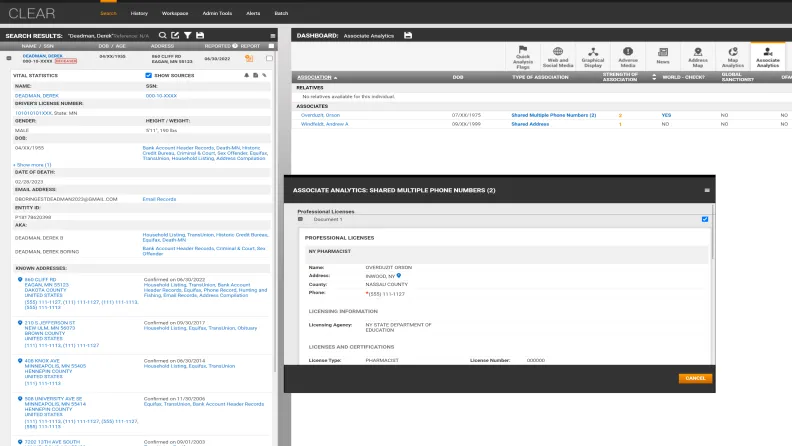Image resolution: width=792 pixels, height=446 pixels.
Task: Open Quick Analysis Flags view
Action: pyautogui.click(x=522, y=55)
